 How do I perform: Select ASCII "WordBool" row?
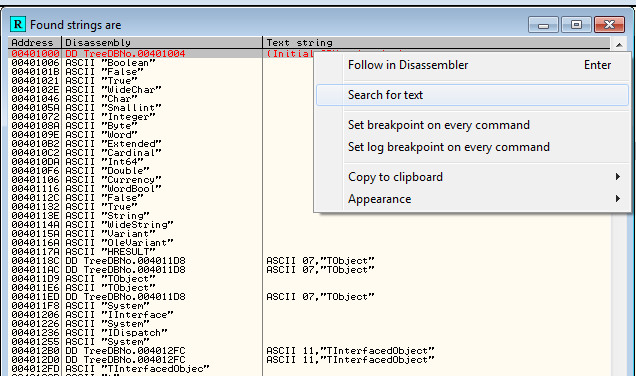tap(161, 188)
